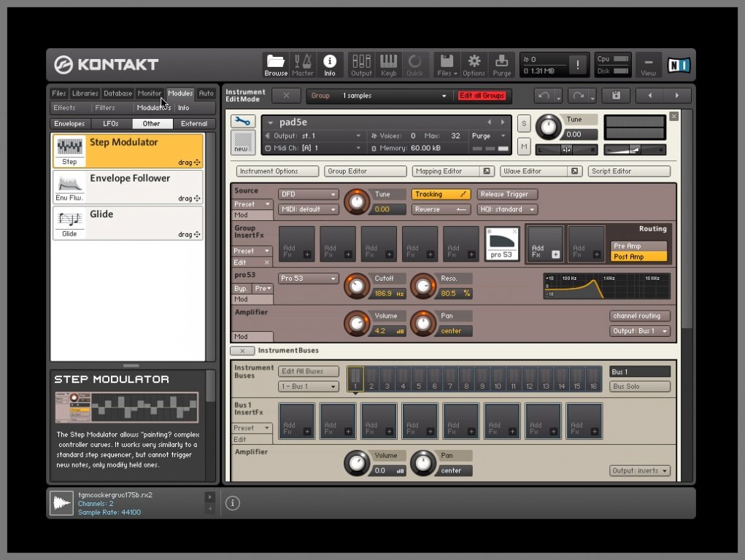Image resolution: width=745 pixels, height=560 pixels.
Task: Save instrument with the floppy disk icon
Action: click(x=616, y=96)
